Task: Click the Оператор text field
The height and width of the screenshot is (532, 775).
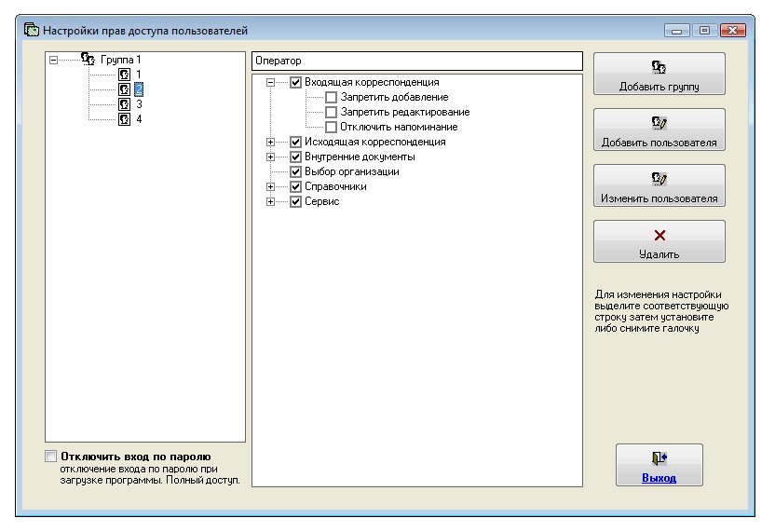Action: pos(416,61)
